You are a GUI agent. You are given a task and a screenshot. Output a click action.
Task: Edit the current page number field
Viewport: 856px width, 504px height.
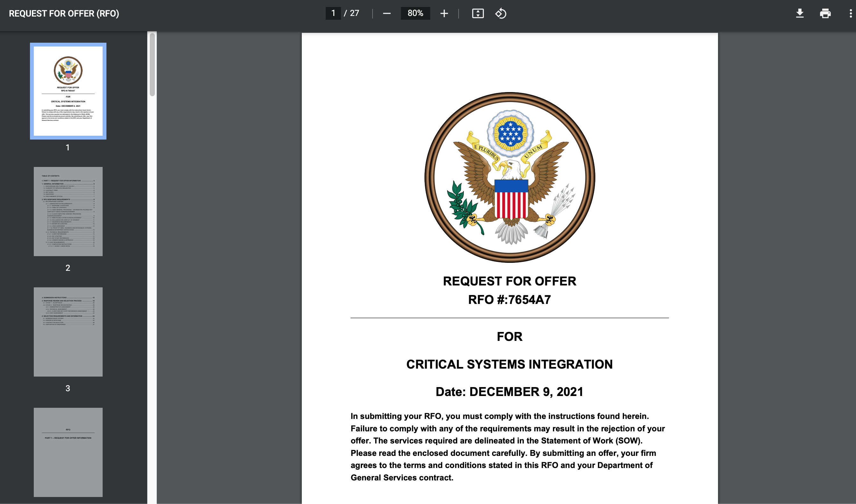(x=333, y=13)
